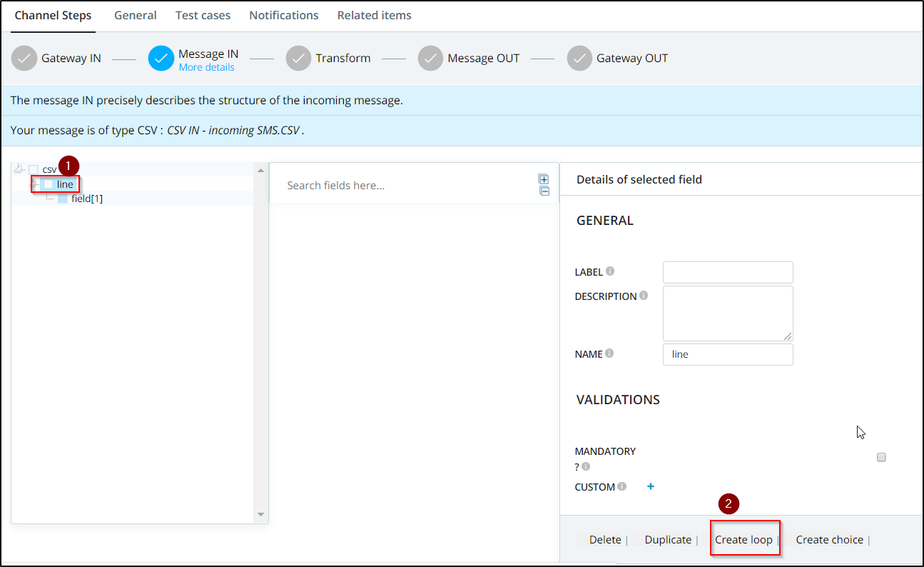Screen dimensions: 924x567
Task: Click the info icon under MANDATORY
Action: 586,466
